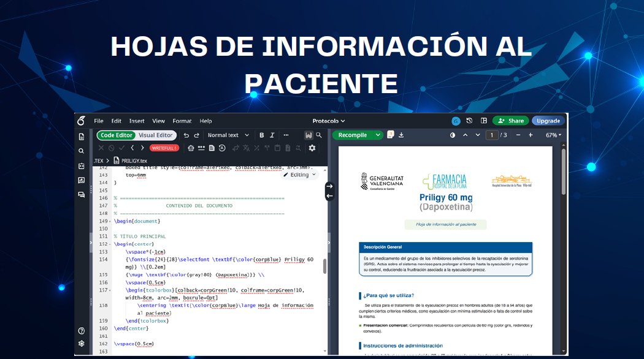Viewport: 644px width, 359px height.
Task: Redo the last edit
Action: point(197,135)
